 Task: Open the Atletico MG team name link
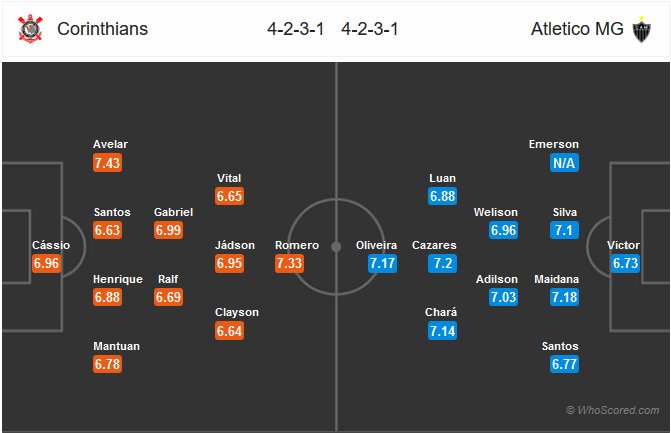pyautogui.click(x=577, y=29)
